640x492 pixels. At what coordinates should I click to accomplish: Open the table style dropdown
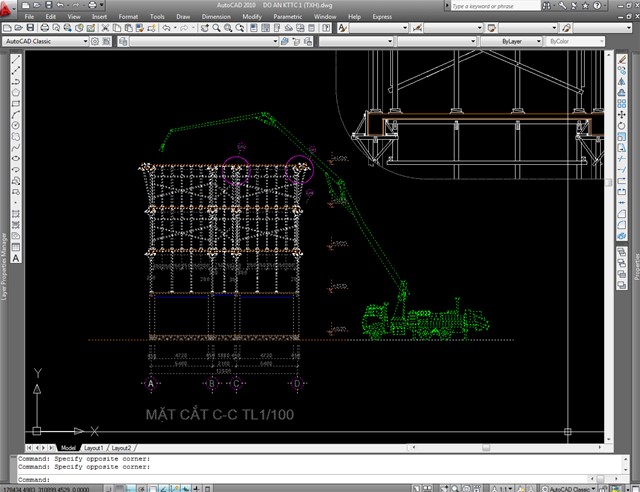(x=528, y=28)
